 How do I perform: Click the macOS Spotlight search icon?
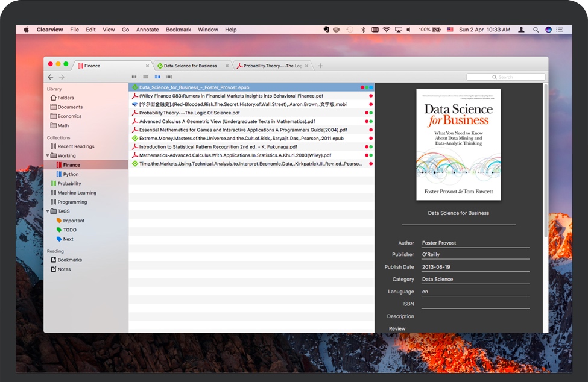tap(536, 30)
